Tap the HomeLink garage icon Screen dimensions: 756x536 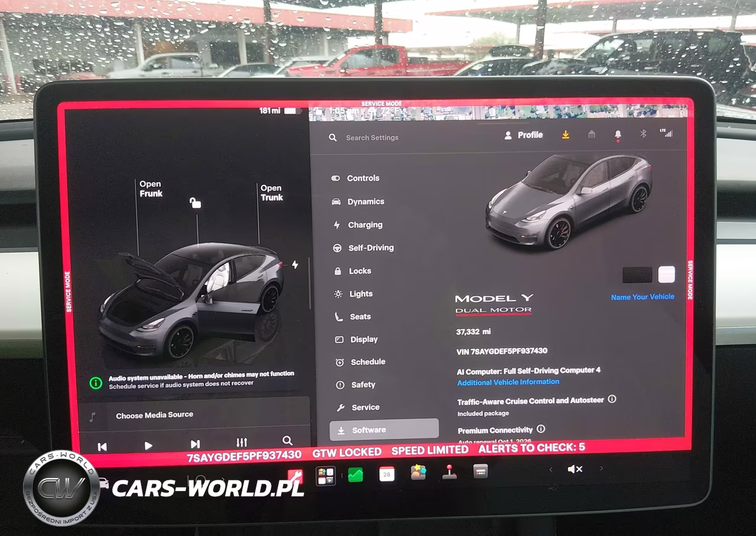click(x=591, y=135)
